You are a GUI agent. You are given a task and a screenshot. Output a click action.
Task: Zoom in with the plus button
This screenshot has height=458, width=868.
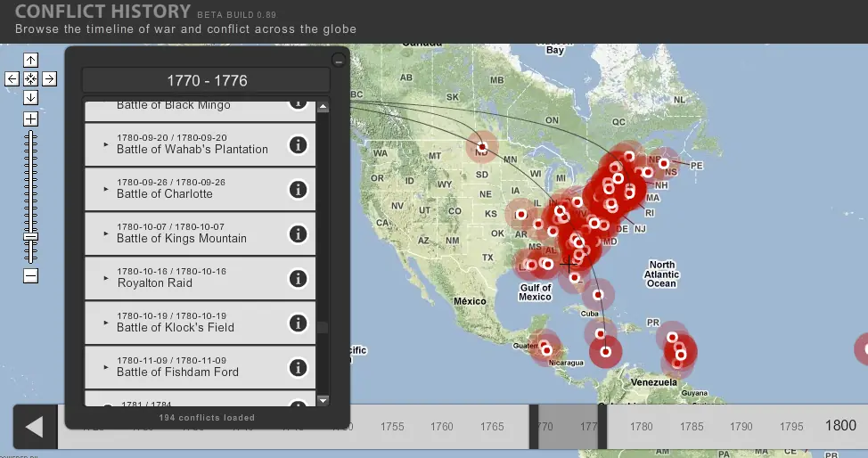[30, 119]
